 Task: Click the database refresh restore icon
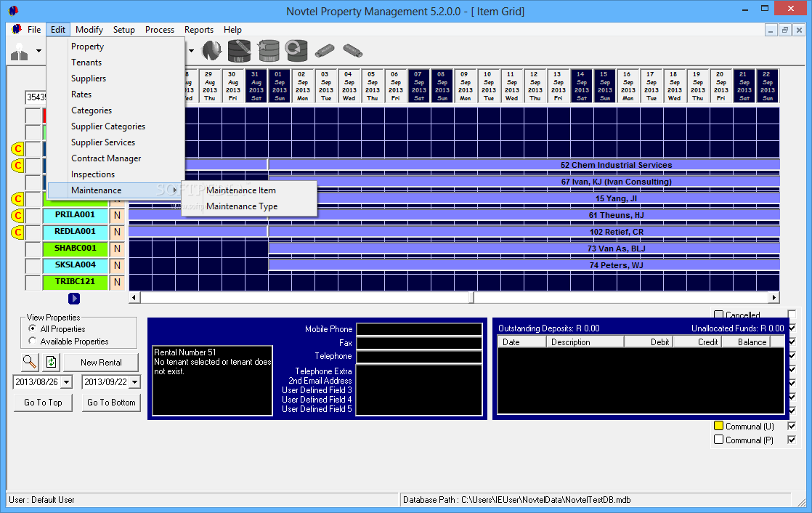[x=296, y=51]
